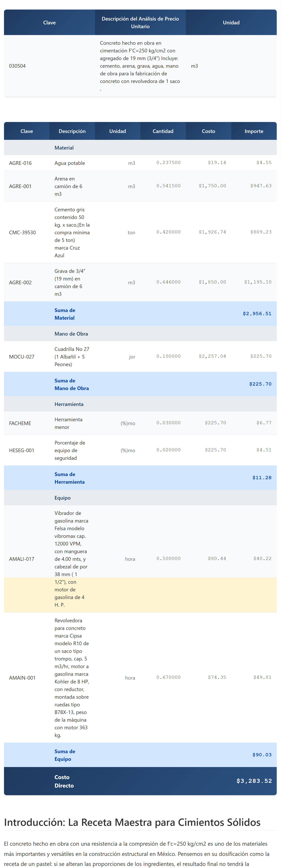Select the Mano de Obra section header
The height and width of the screenshot is (868, 282).
[71, 334]
